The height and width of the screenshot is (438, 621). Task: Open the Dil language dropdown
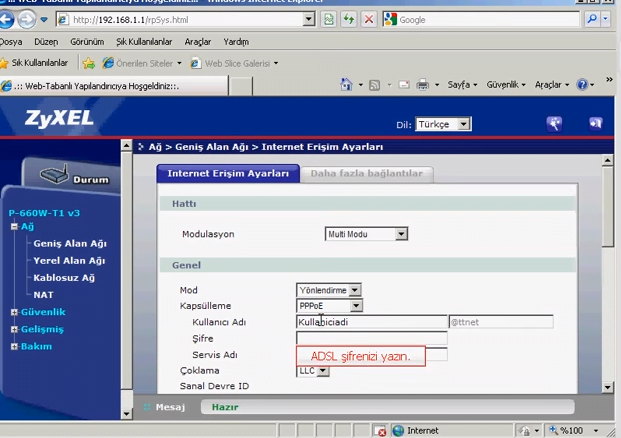pyautogui.click(x=443, y=124)
